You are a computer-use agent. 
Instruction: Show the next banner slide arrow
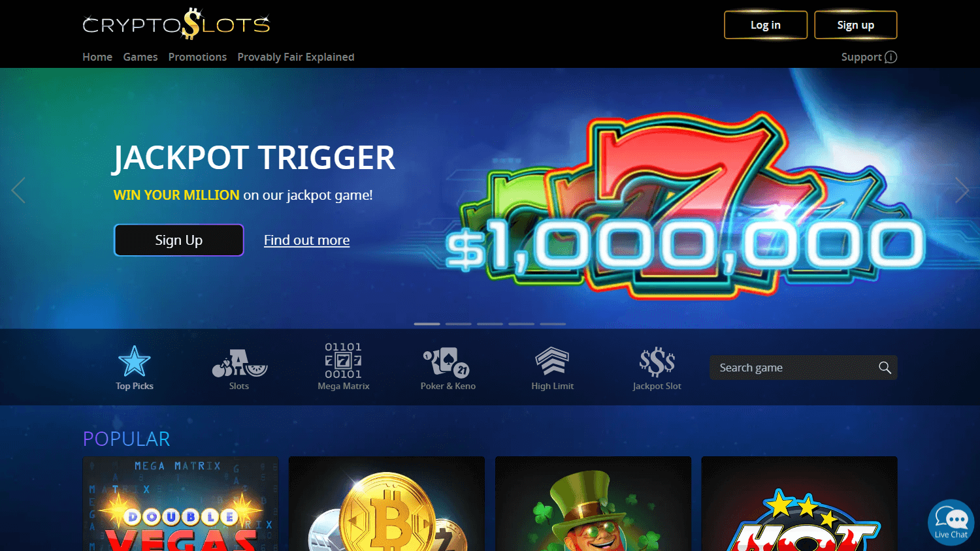pos(962,190)
